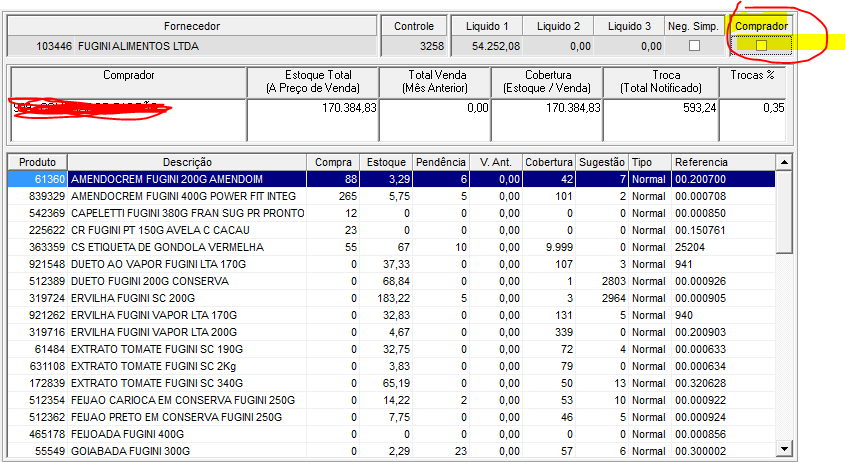Viewport: 845px width, 462px height.
Task: Click Referencia value 25204
Action: 690,247
